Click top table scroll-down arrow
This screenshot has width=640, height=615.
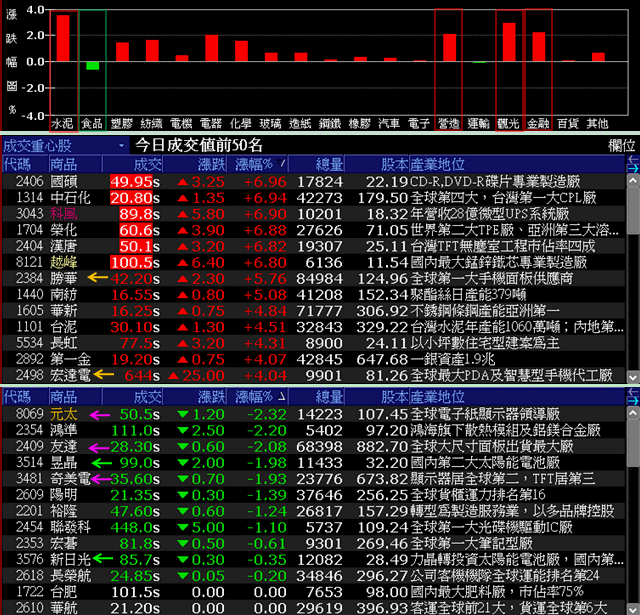[x=633, y=377]
